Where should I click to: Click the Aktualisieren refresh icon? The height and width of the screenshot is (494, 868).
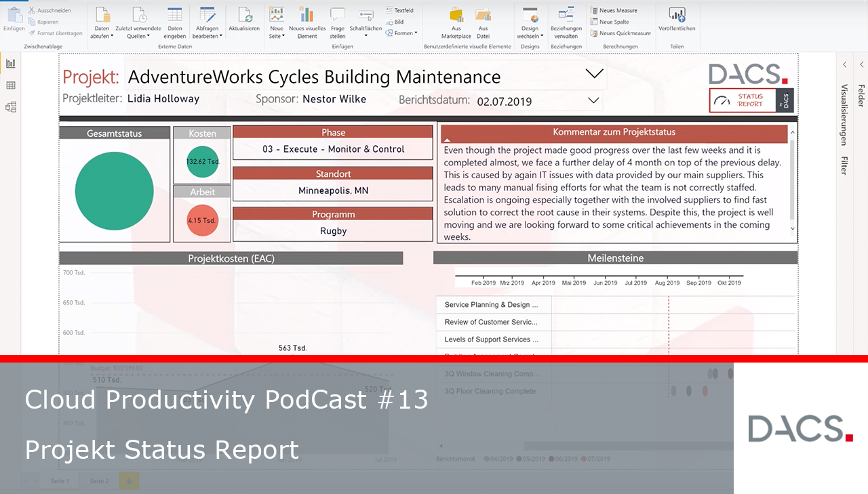(x=244, y=15)
